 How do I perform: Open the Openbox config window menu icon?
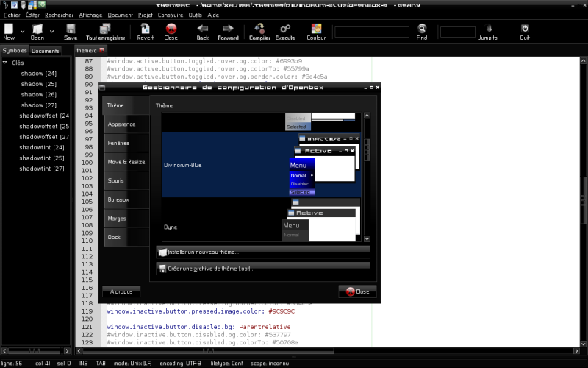pyautogui.click(x=102, y=88)
